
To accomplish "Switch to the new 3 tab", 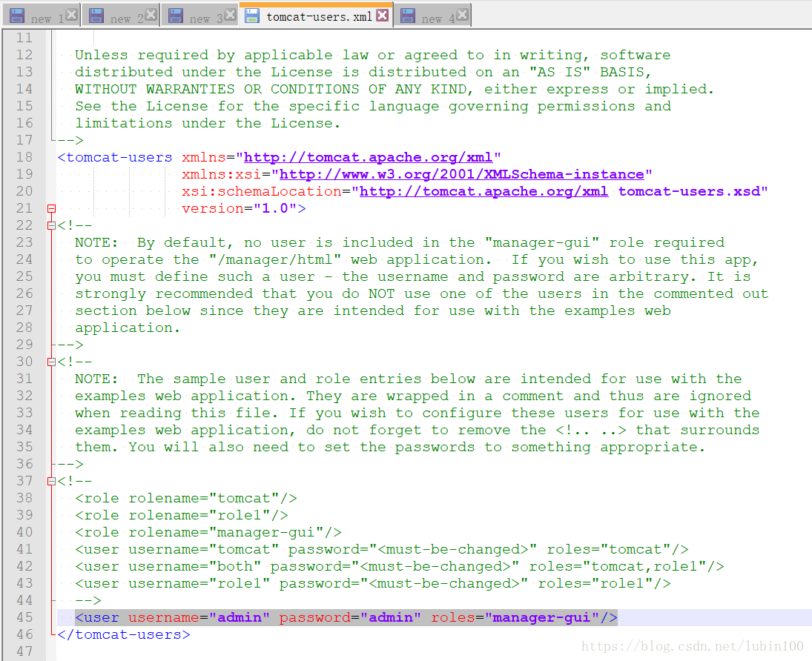I will [x=200, y=16].
